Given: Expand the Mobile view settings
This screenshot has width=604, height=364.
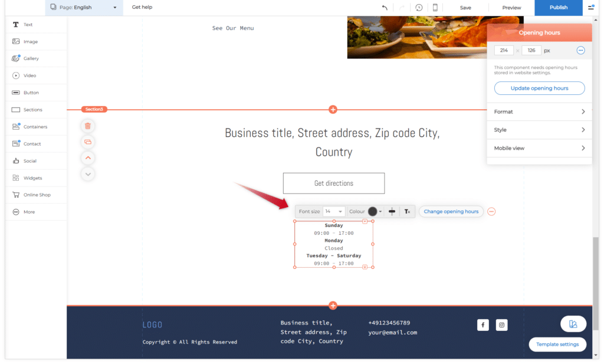Looking at the screenshot, I should click(539, 148).
